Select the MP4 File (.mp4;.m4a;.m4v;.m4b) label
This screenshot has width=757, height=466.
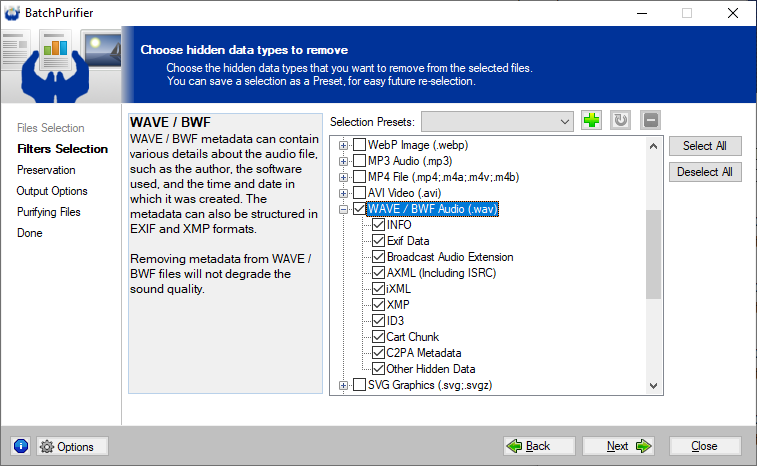[x=444, y=177]
